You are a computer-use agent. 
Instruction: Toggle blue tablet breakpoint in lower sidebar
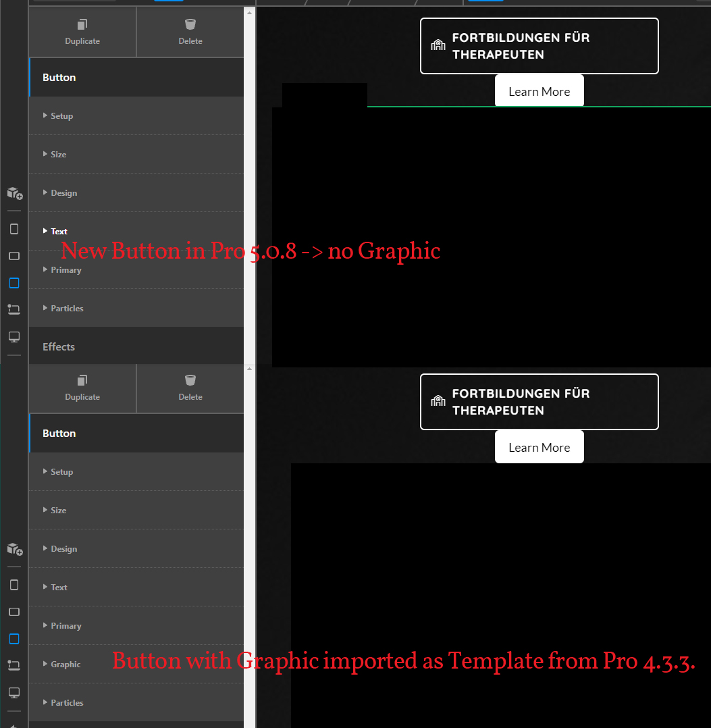[14, 639]
